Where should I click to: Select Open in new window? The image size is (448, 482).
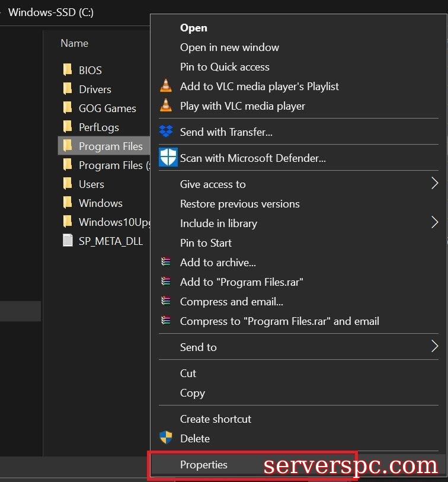point(229,47)
